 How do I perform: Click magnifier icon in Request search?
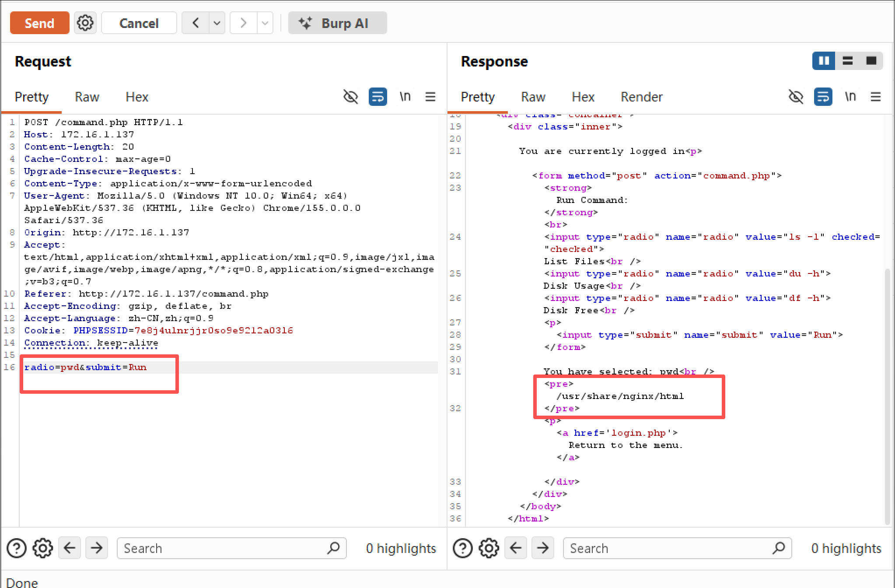334,548
